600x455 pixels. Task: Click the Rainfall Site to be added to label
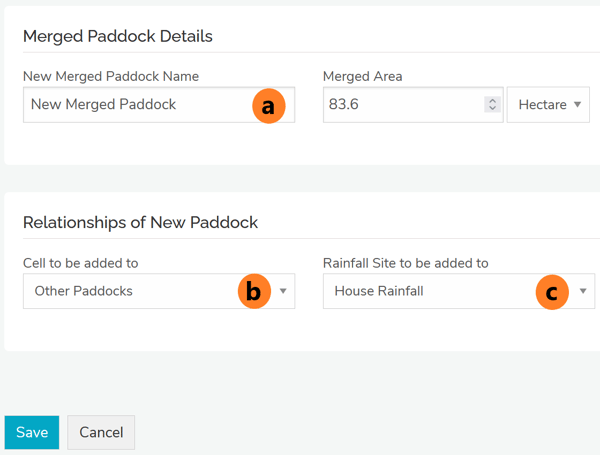coord(406,263)
